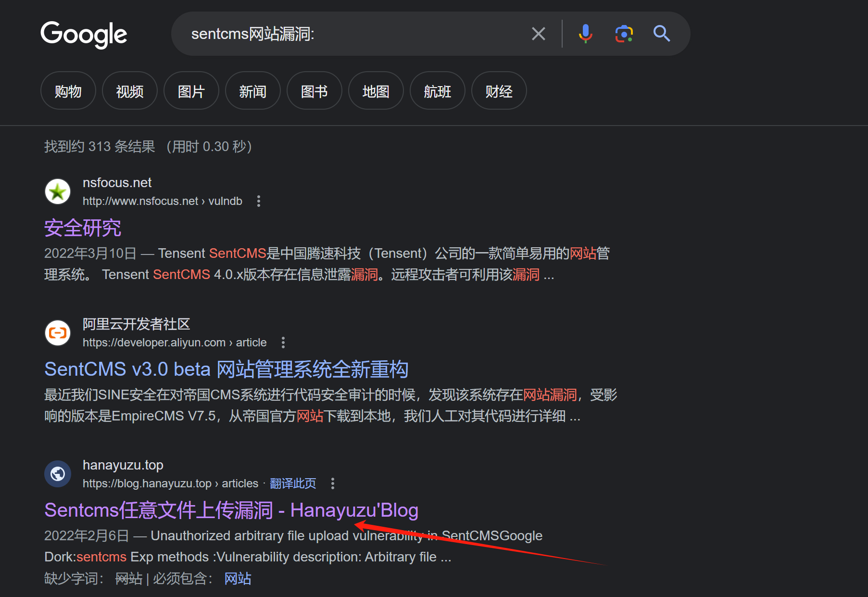Select the 财经 filter tab

[x=499, y=91]
